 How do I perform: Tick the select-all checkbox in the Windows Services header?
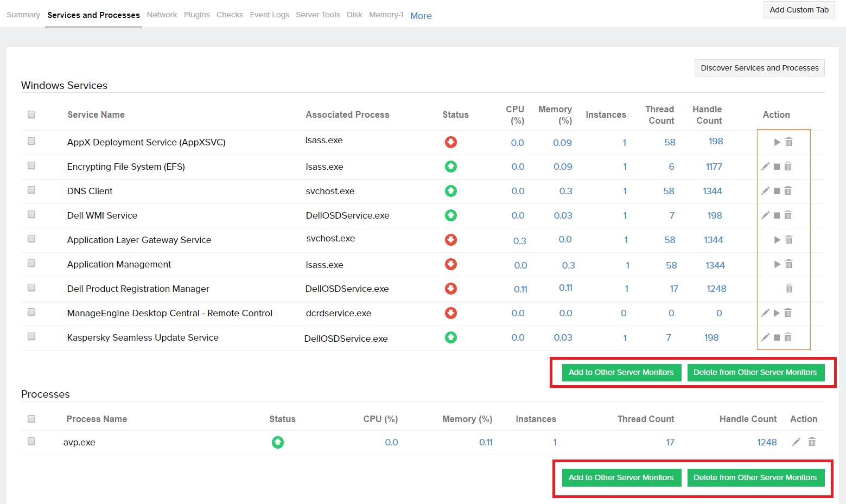(31, 114)
